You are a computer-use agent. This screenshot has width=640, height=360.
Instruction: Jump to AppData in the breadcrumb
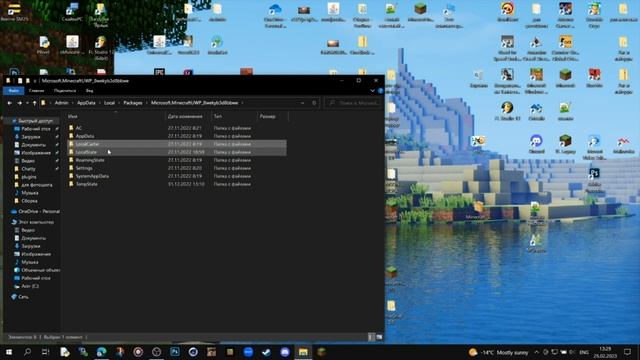[86, 103]
